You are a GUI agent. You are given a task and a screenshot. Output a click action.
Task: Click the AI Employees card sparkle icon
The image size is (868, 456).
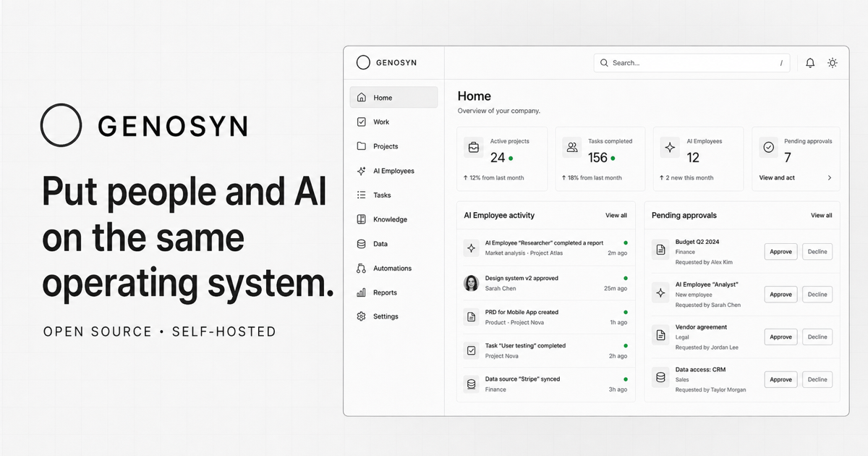[x=670, y=148]
